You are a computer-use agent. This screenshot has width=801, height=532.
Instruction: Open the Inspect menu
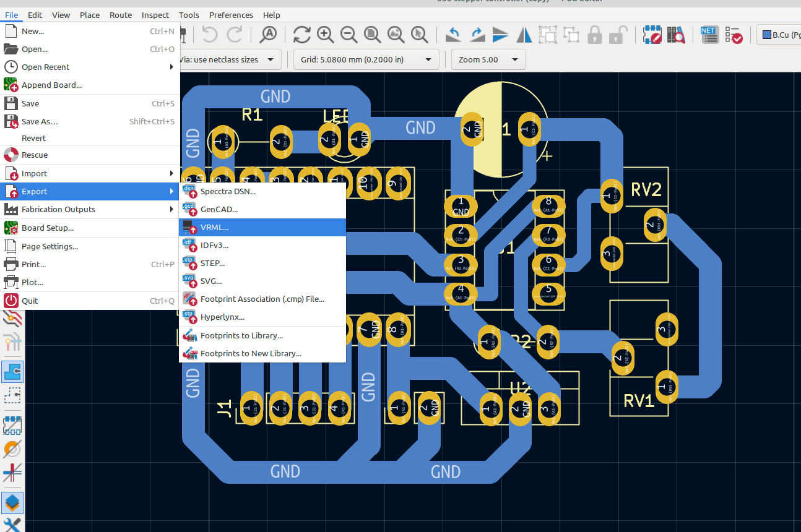(x=155, y=15)
